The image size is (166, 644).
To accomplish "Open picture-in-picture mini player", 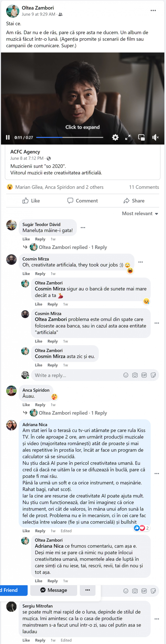I will point(142,137).
